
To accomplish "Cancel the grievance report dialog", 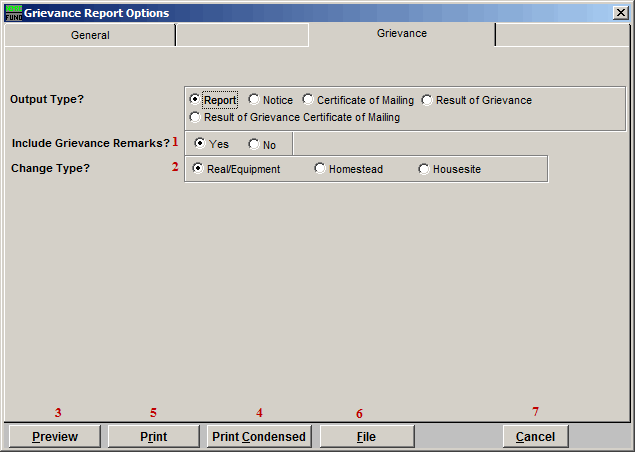I will 535,437.
